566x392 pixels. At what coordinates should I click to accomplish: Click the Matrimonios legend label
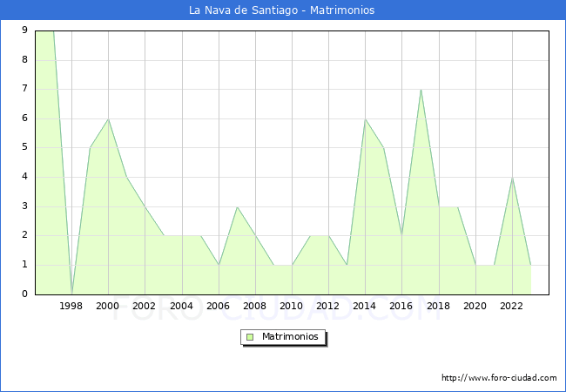click(x=290, y=336)
